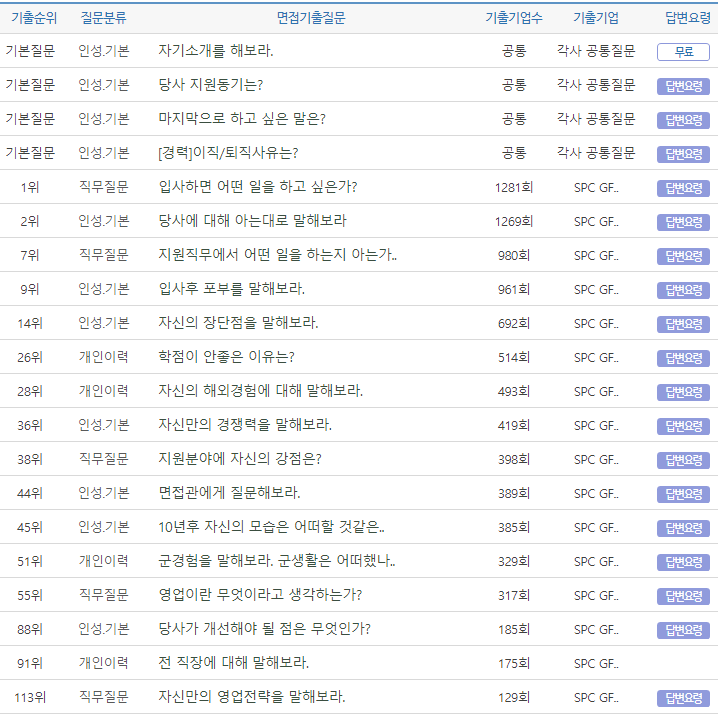
Task: Click 답변요령 for 입사후 포부를 말해보라
Action: (x=683, y=290)
